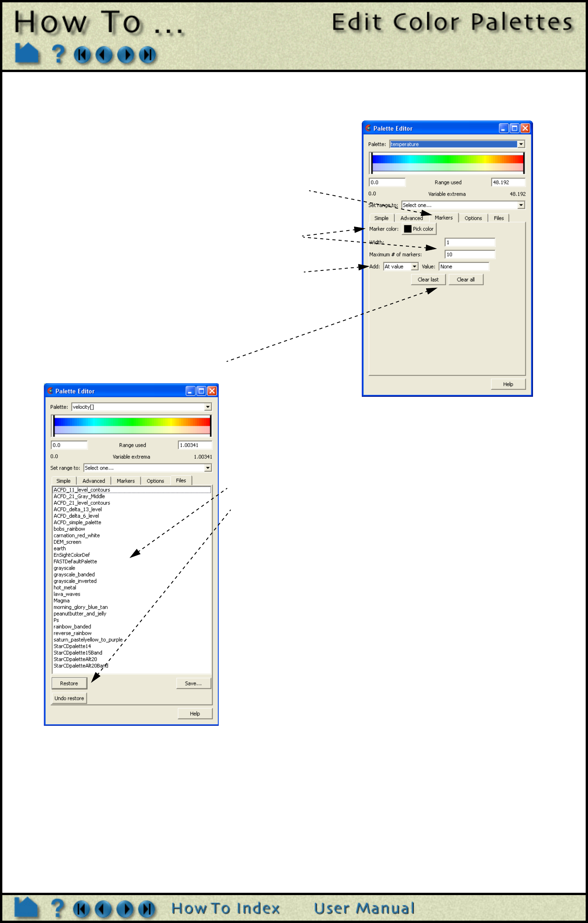Viewport: 588px width, 923px height.
Task: Switch to Options tab in velocity editor
Action: [x=155, y=481]
